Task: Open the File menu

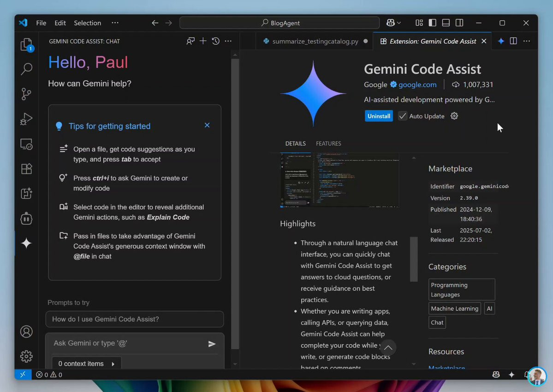Action: (41, 23)
